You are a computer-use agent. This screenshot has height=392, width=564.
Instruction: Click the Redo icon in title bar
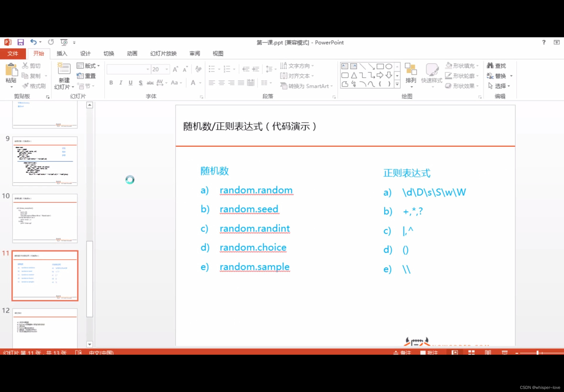pyautogui.click(x=51, y=42)
